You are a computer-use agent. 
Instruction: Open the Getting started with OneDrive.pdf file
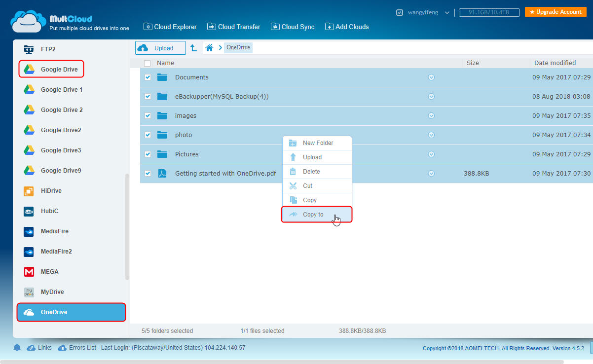click(x=225, y=173)
